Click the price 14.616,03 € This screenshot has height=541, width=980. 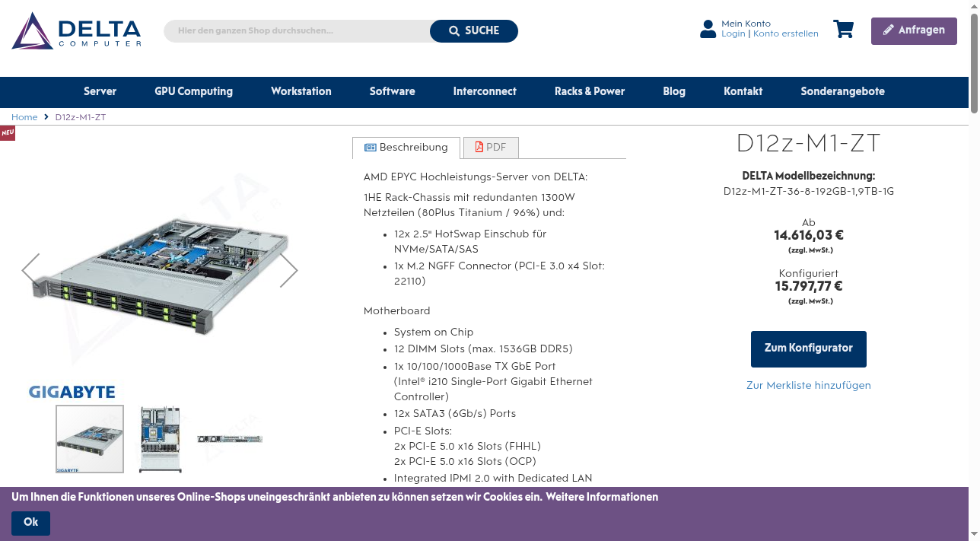tap(809, 236)
